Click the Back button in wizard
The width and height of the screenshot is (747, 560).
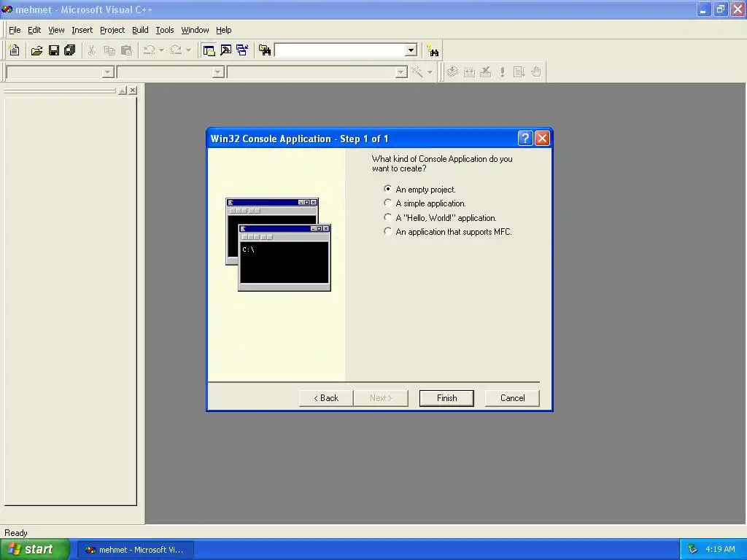tap(326, 398)
